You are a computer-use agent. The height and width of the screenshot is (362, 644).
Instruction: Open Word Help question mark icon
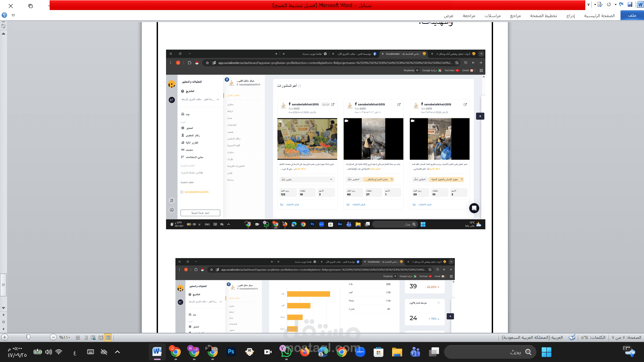4,15
